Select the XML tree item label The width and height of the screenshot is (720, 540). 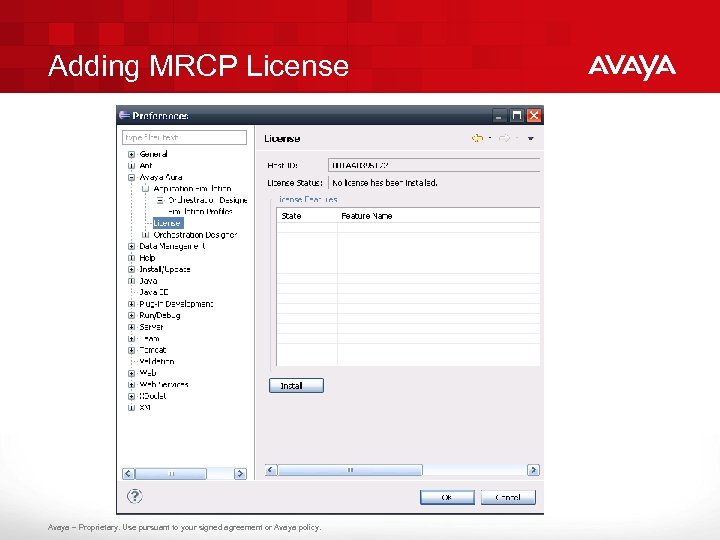coord(145,407)
